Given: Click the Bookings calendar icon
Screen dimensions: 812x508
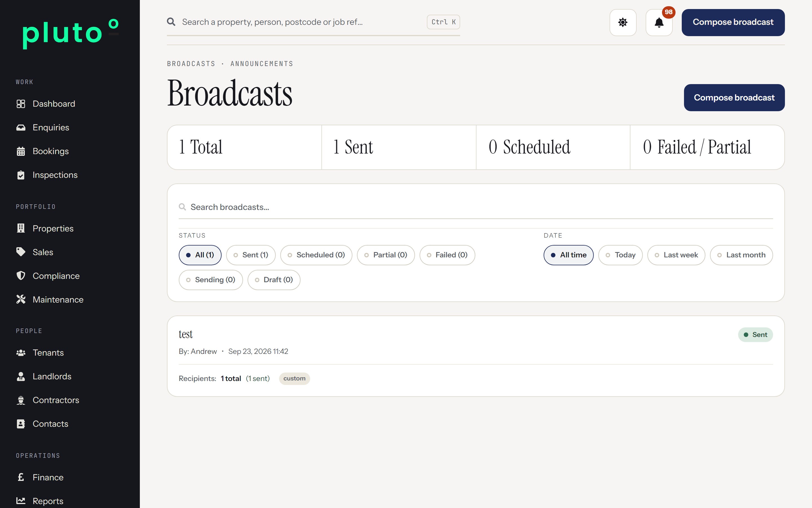Looking at the screenshot, I should click(x=21, y=151).
